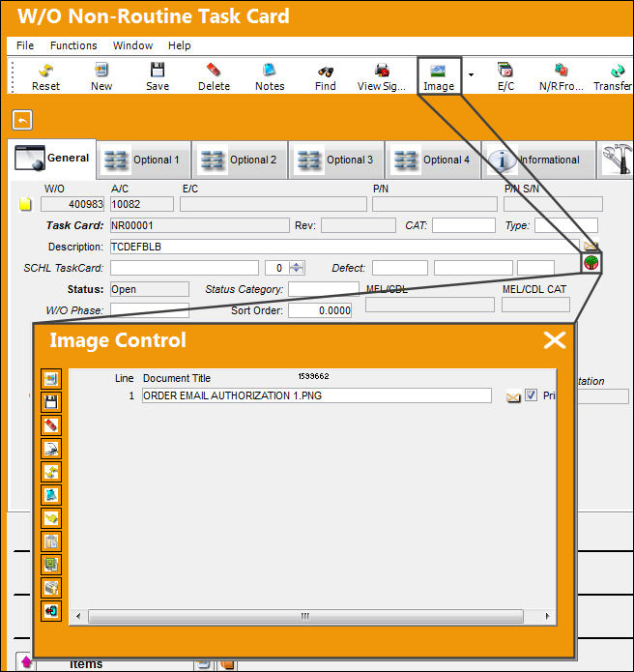Click the orange back arrow button
Screen dimensions: 634x672
22,120
